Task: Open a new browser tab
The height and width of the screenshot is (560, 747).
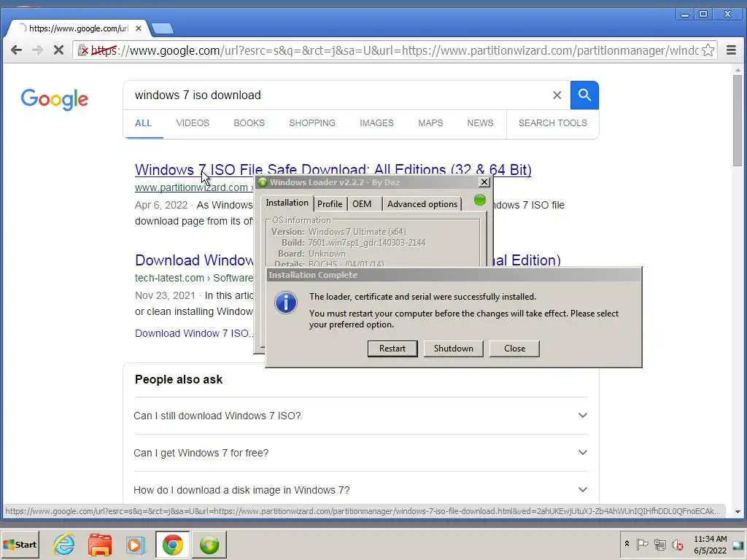Action: pos(163,28)
